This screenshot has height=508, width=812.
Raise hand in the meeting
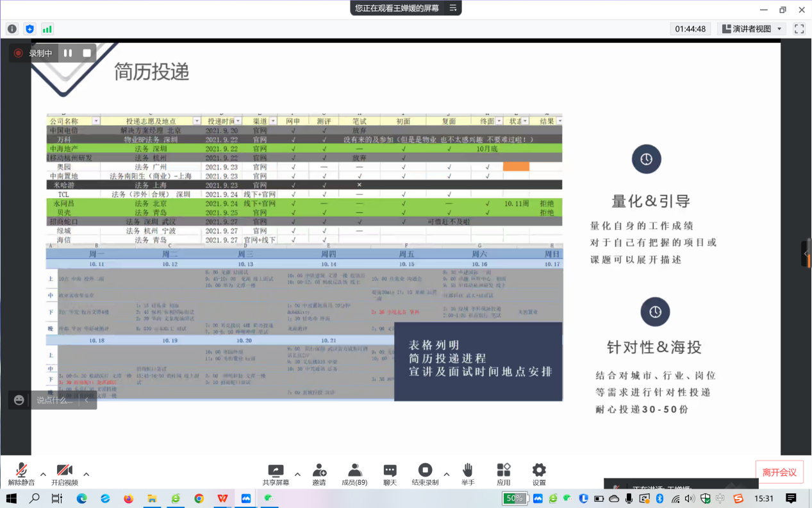tap(468, 474)
